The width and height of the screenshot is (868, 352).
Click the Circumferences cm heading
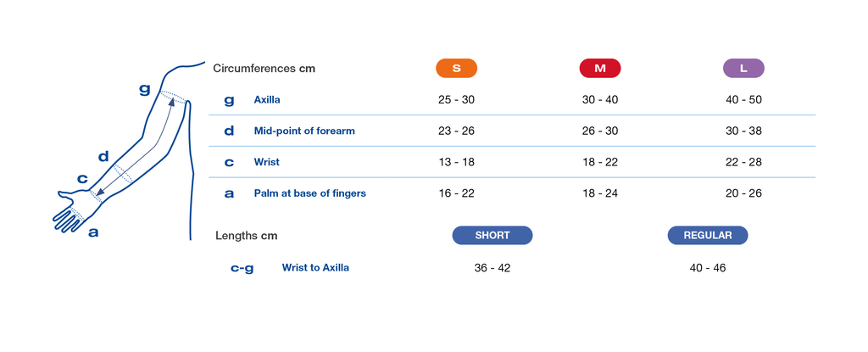point(264,69)
